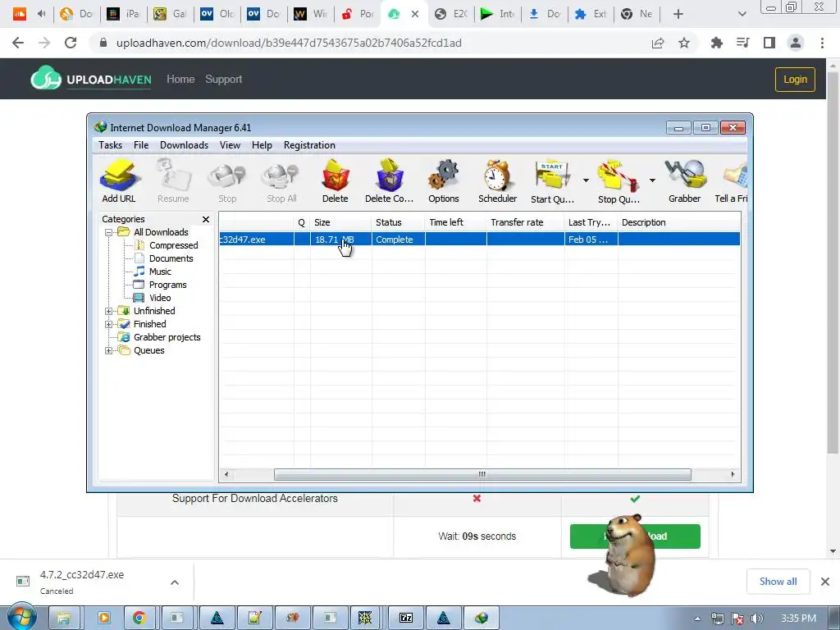
Task: Bookmark this page with star icon
Action: tap(684, 43)
